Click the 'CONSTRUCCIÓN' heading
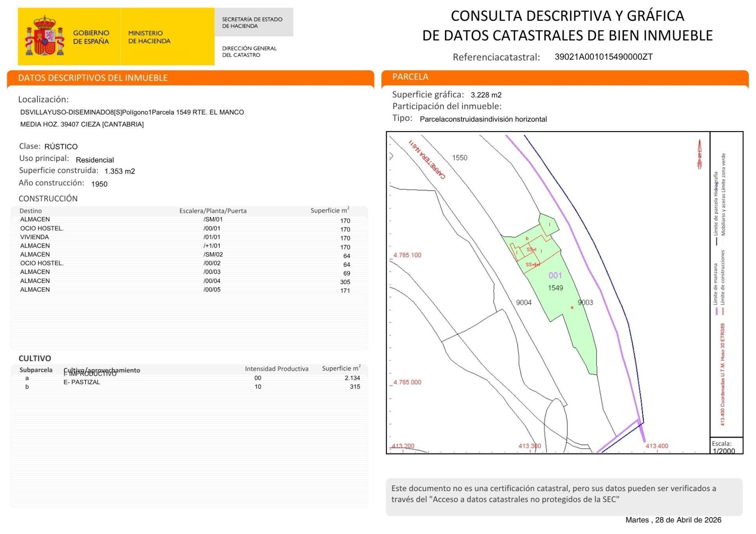The height and width of the screenshot is (534, 756). 48,198
